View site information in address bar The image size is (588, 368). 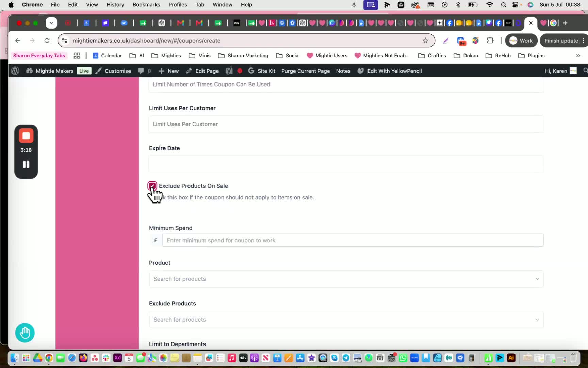[64, 41]
